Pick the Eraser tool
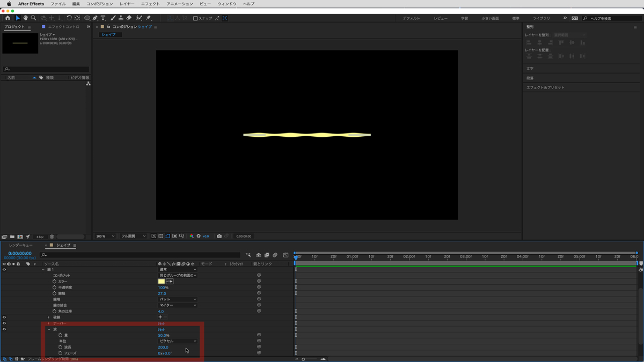 (x=129, y=18)
